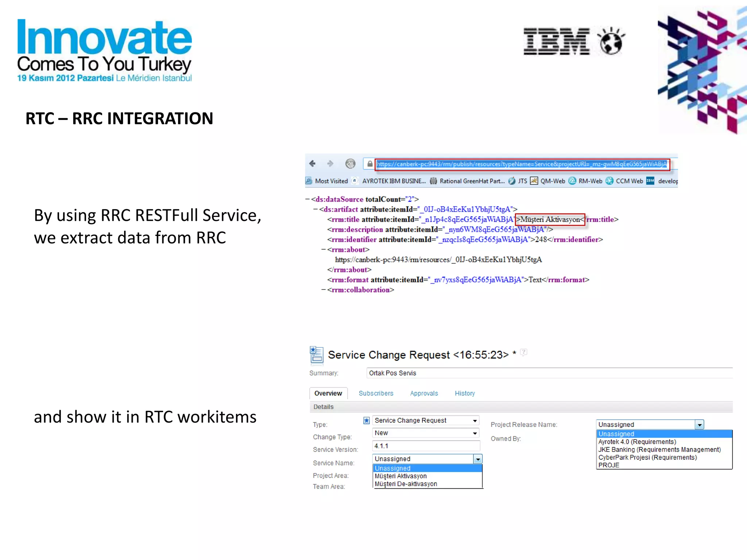Click the globe site identity icon
This screenshot has height=560, width=747.
(x=350, y=164)
